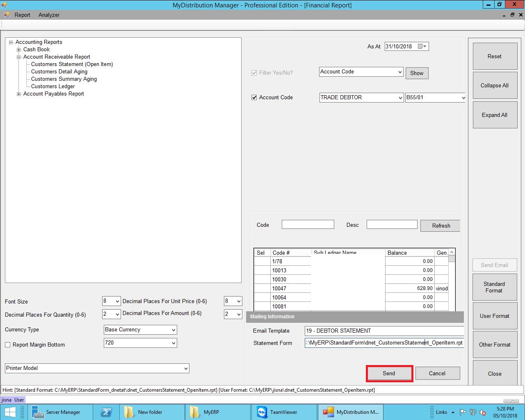The width and height of the screenshot is (525, 420).
Task: Open the Analyzer menu
Action: [49, 15]
